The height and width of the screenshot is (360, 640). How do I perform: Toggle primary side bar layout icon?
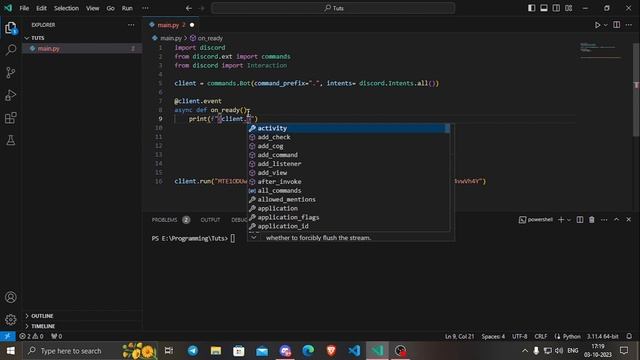(x=531, y=8)
